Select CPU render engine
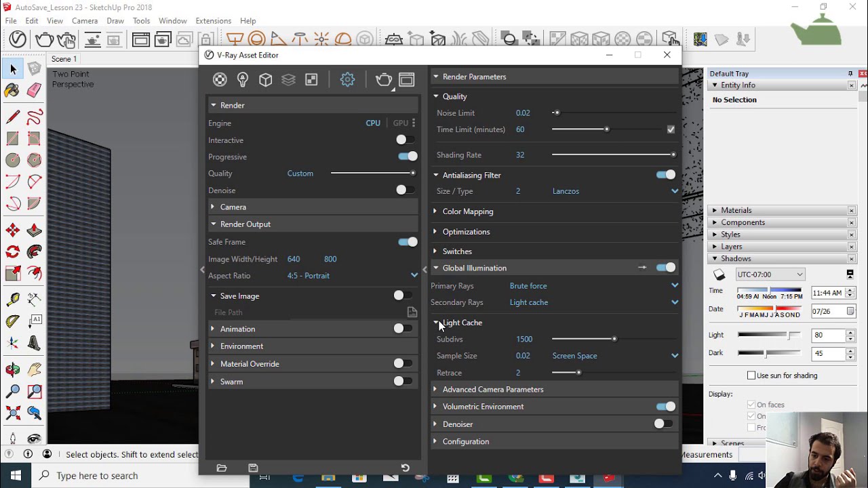The width and height of the screenshot is (868, 488). (x=373, y=123)
